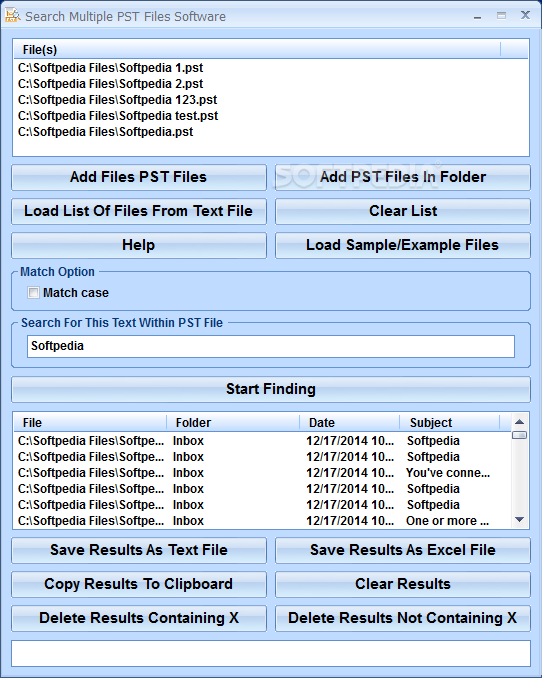
Task: Sort results by Subject column header
Action: click(449, 422)
